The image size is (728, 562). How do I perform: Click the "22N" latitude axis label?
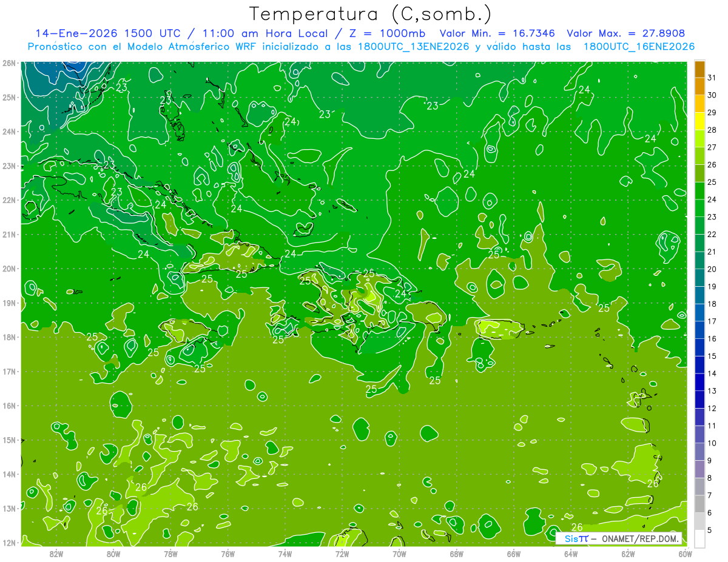coord(8,200)
